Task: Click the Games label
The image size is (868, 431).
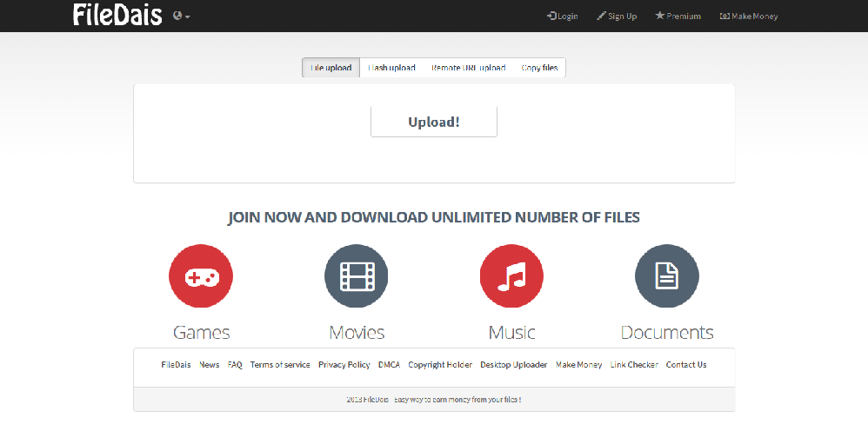Action: [x=202, y=332]
